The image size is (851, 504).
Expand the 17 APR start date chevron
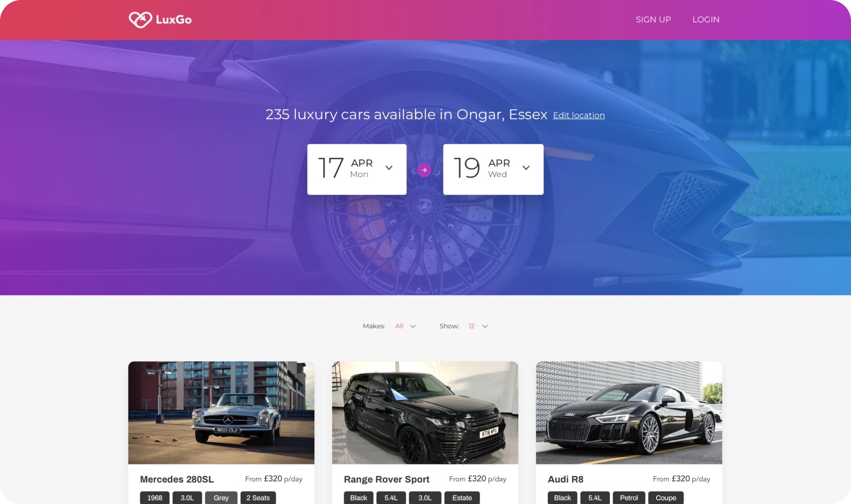pyautogui.click(x=389, y=168)
